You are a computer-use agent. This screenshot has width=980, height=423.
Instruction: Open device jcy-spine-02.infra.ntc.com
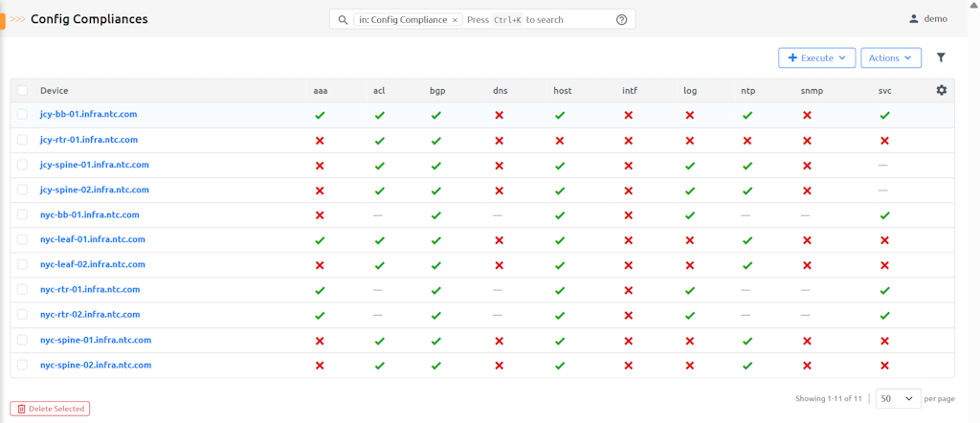click(95, 189)
